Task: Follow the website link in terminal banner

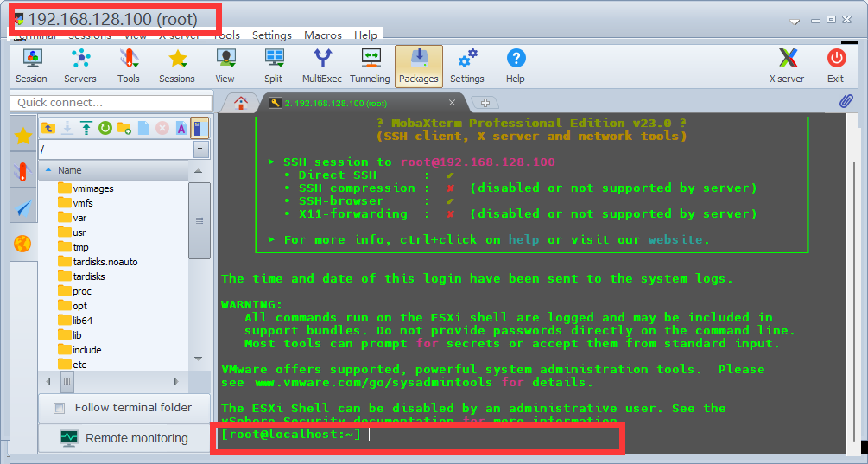Action: click(675, 239)
